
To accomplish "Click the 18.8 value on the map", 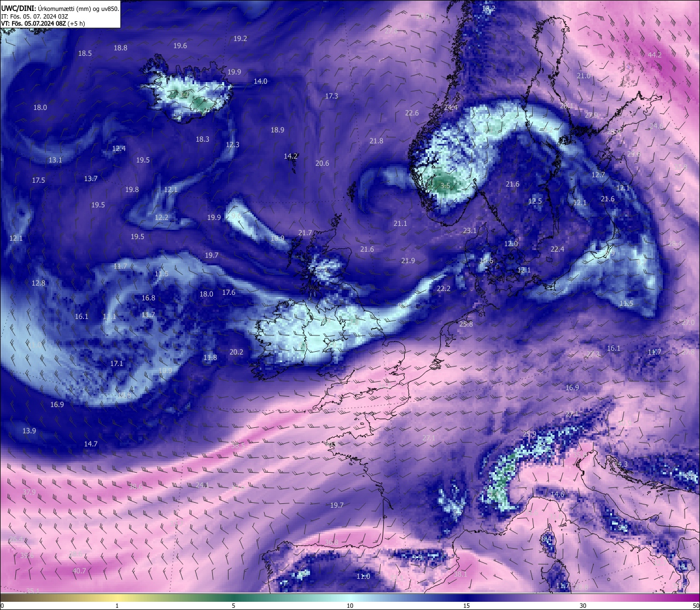I will coord(120,48).
